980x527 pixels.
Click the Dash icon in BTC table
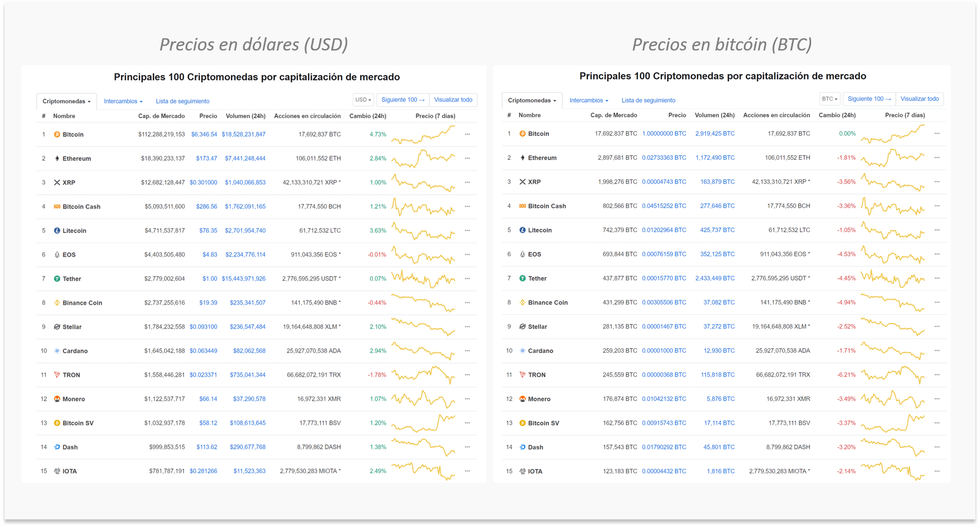point(522,447)
